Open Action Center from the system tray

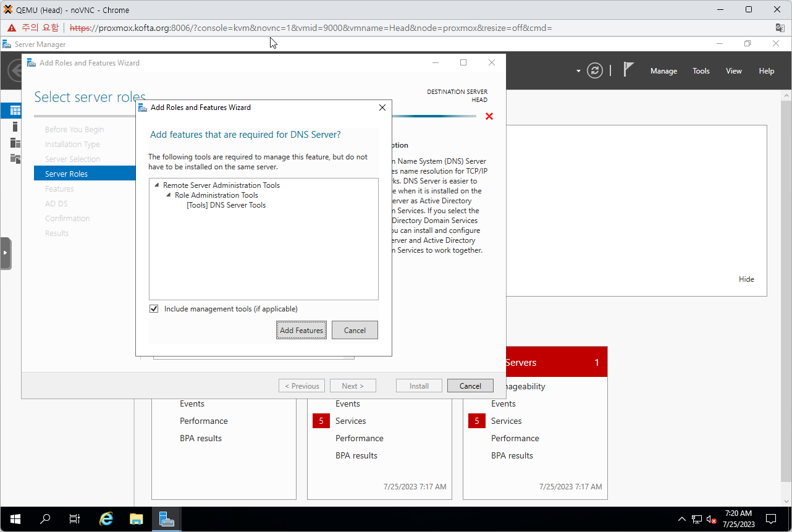(770, 519)
